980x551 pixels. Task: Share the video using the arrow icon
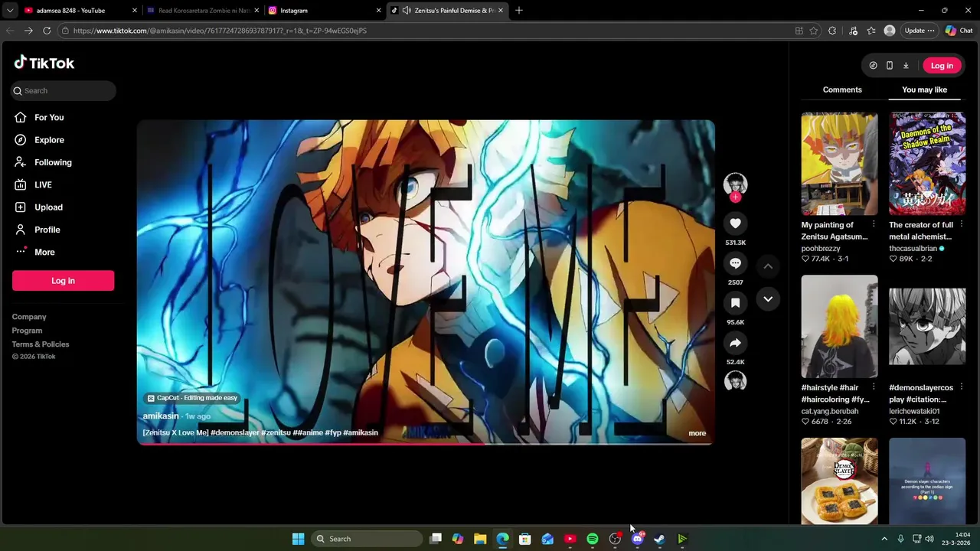[735, 343]
